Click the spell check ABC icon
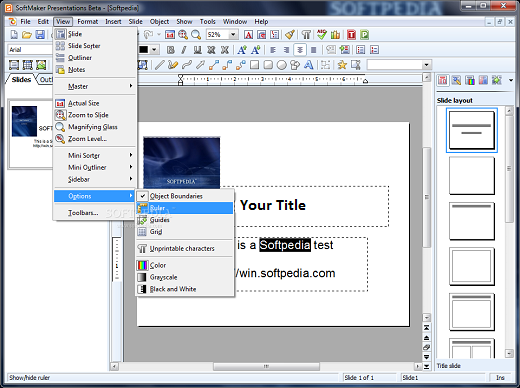 (322, 34)
